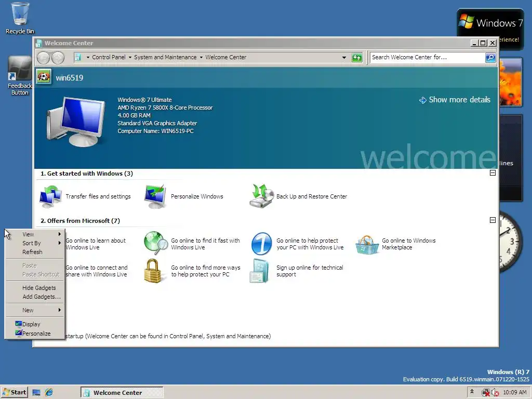Open dropdown arrow before Control Panel
This screenshot has width=532, height=399.
pyautogui.click(x=88, y=57)
